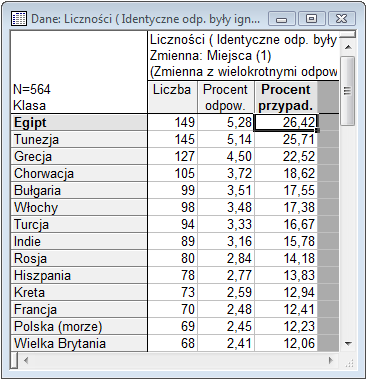Click the vertical scrollbar down arrow
Viewport: 367px width, 380px height.
point(348,343)
